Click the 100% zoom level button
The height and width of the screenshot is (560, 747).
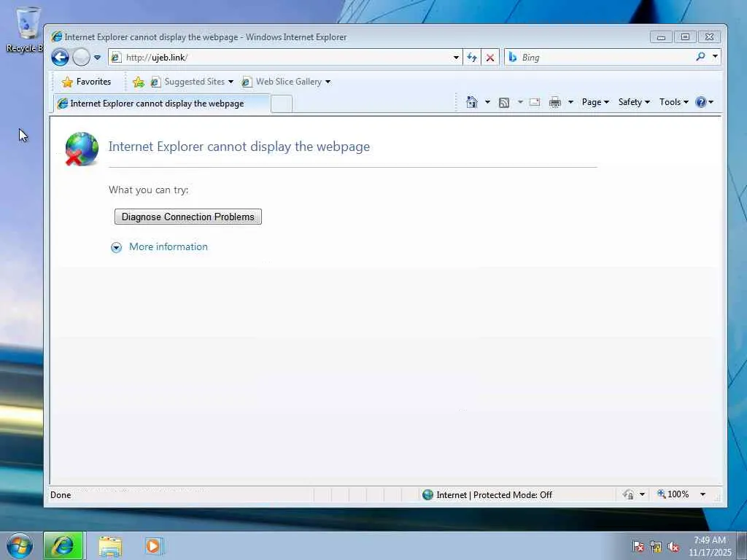[673, 494]
